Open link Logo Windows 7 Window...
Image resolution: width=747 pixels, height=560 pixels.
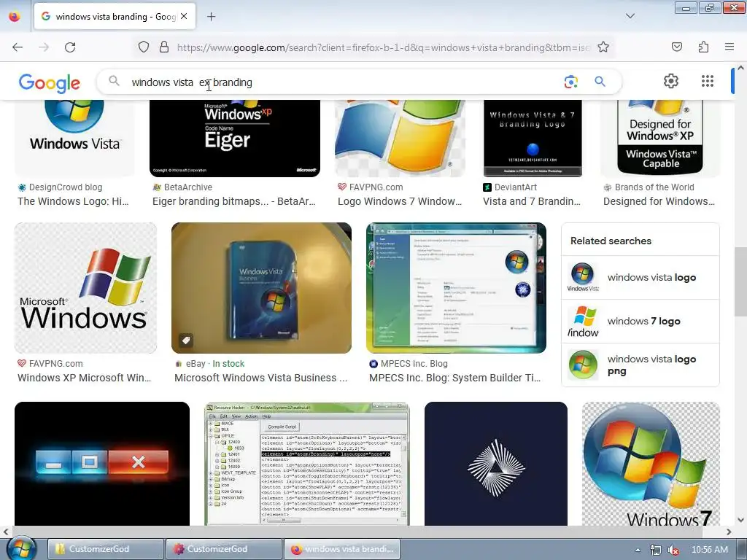click(x=400, y=201)
